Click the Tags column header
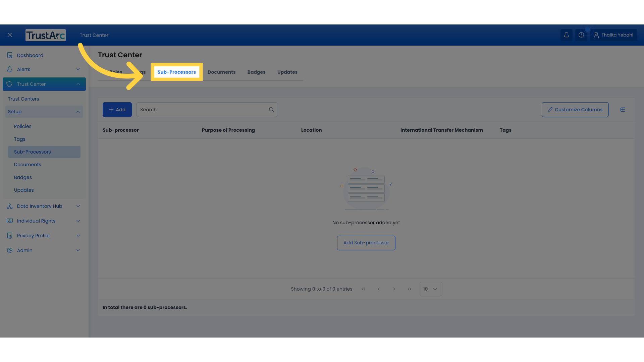644x362 pixels. pyautogui.click(x=505, y=130)
